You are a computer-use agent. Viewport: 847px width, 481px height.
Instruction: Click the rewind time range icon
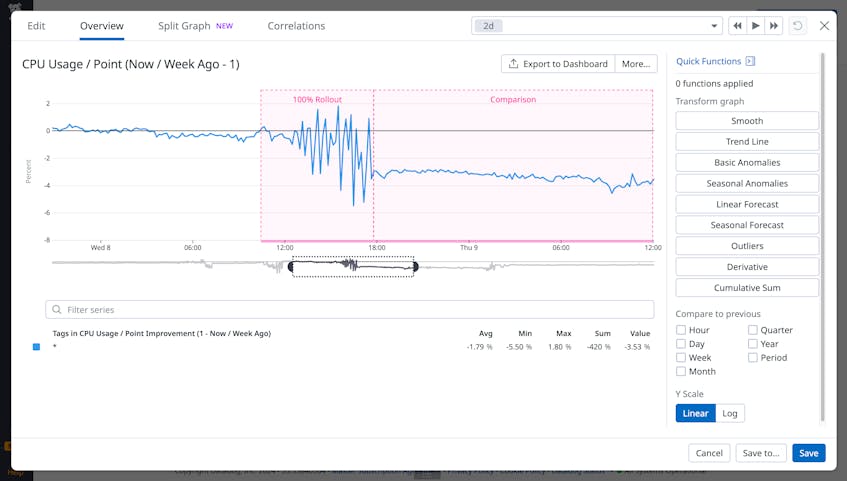[737, 26]
